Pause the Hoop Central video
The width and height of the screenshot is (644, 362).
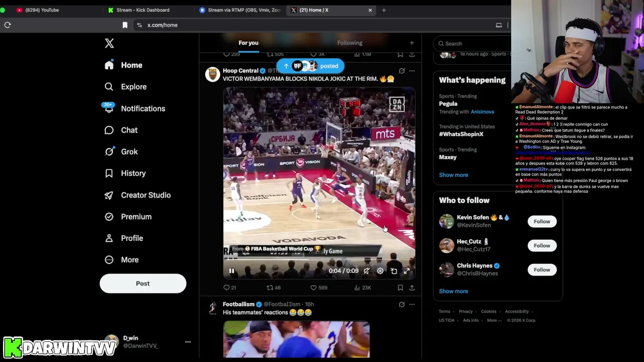coord(231,271)
